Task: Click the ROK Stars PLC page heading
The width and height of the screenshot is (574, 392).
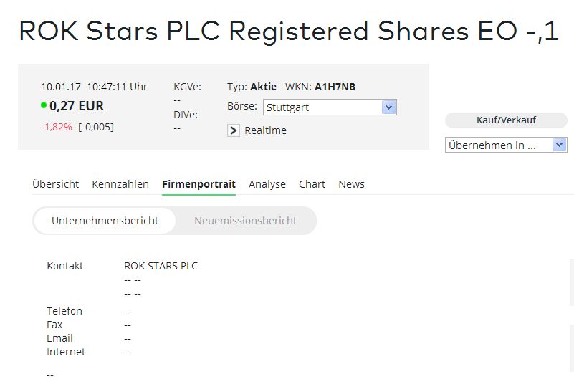Action: click(288, 32)
